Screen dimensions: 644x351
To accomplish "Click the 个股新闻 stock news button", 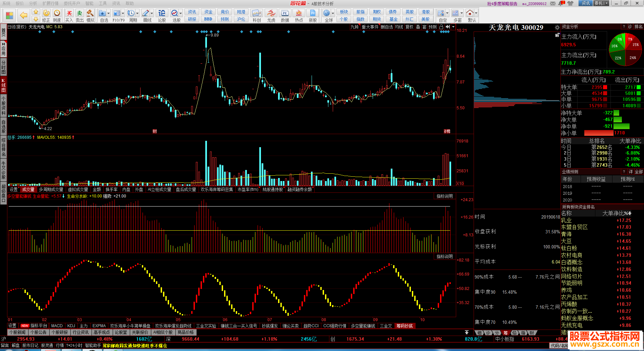I will [x=17, y=332].
